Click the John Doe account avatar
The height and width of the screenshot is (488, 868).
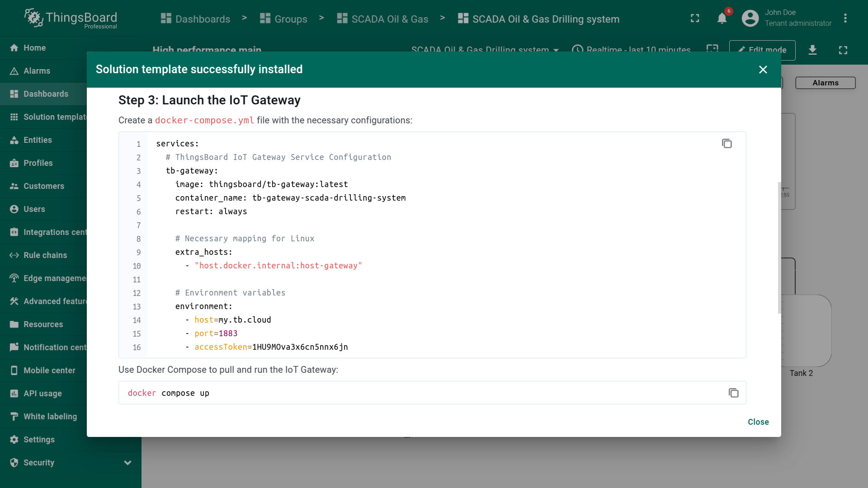[750, 19]
